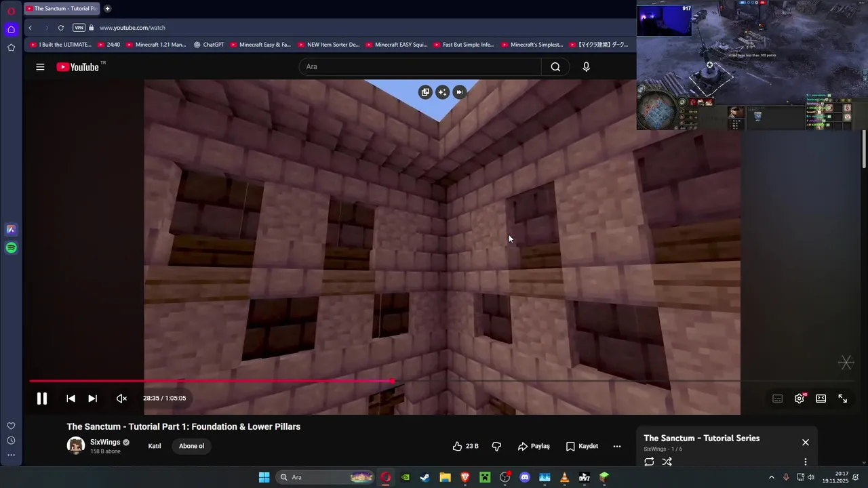Viewport: 868px width, 488px height.
Task: Open Aria AI icon in sidebar
Action: point(11,230)
